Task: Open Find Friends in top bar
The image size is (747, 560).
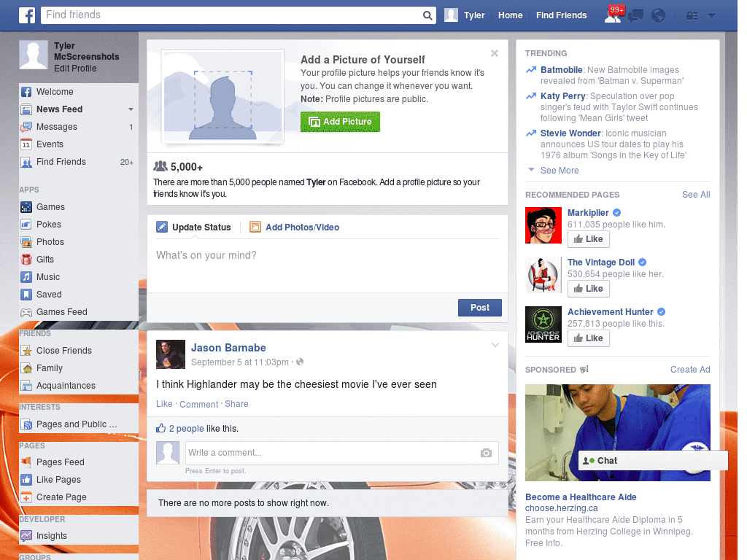Action: point(561,15)
